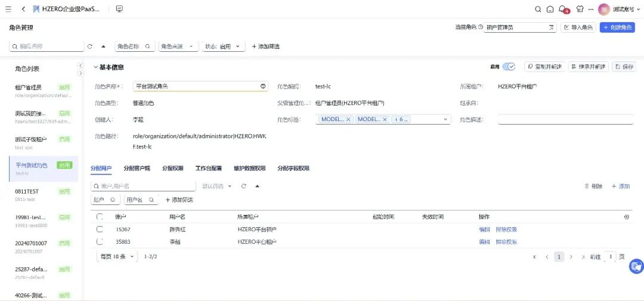Toggle the 启用 enable switch
The height and width of the screenshot is (301, 644).
click(x=509, y=67)
